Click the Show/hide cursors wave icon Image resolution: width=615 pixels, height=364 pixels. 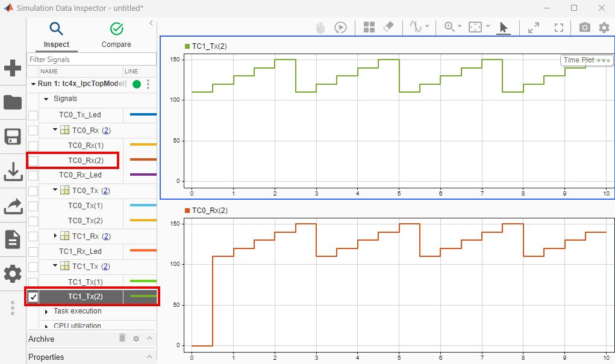(416, 26)
